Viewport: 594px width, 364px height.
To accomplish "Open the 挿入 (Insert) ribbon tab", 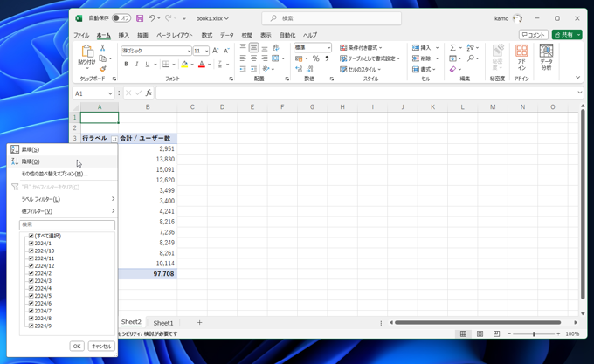I will pos(123,35).
